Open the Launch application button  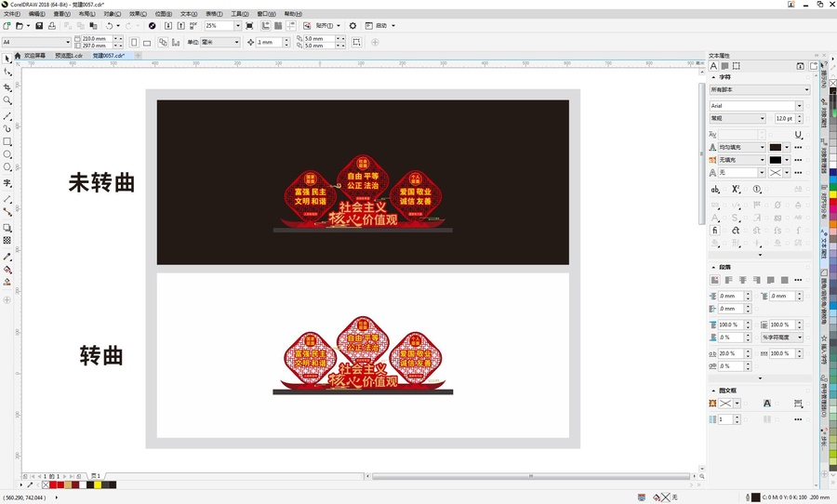(380, 26)
